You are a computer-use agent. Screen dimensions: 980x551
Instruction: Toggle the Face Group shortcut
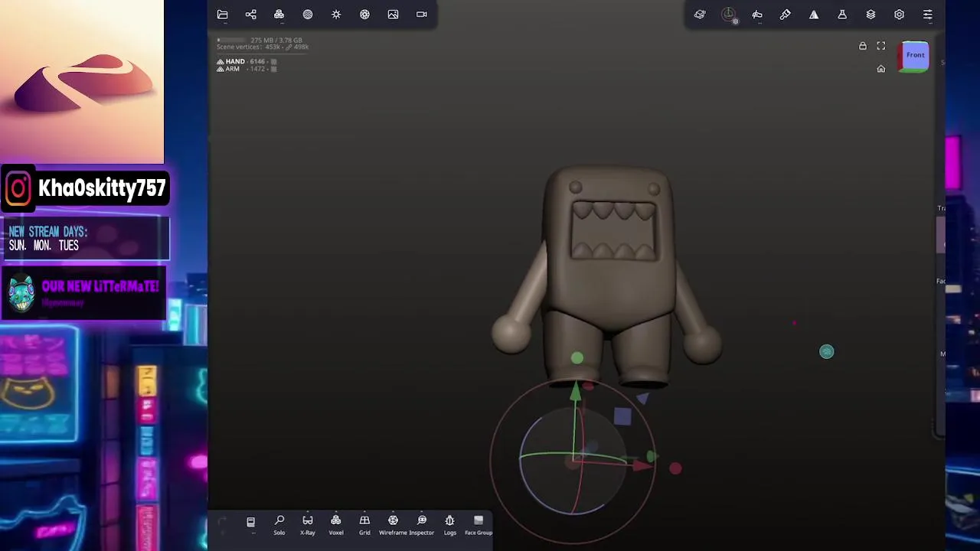pos(479,524)
